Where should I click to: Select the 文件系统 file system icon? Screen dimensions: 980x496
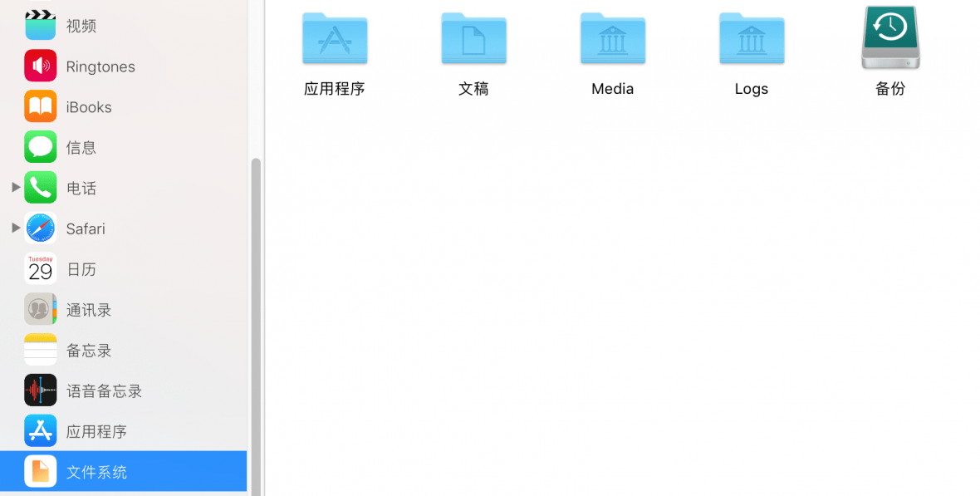point(41,472)
